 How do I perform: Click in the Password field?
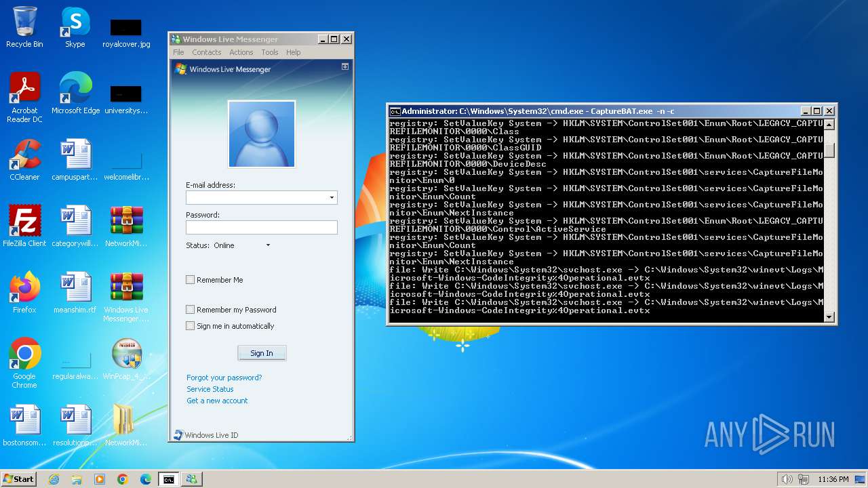click(x=262, y=228)
